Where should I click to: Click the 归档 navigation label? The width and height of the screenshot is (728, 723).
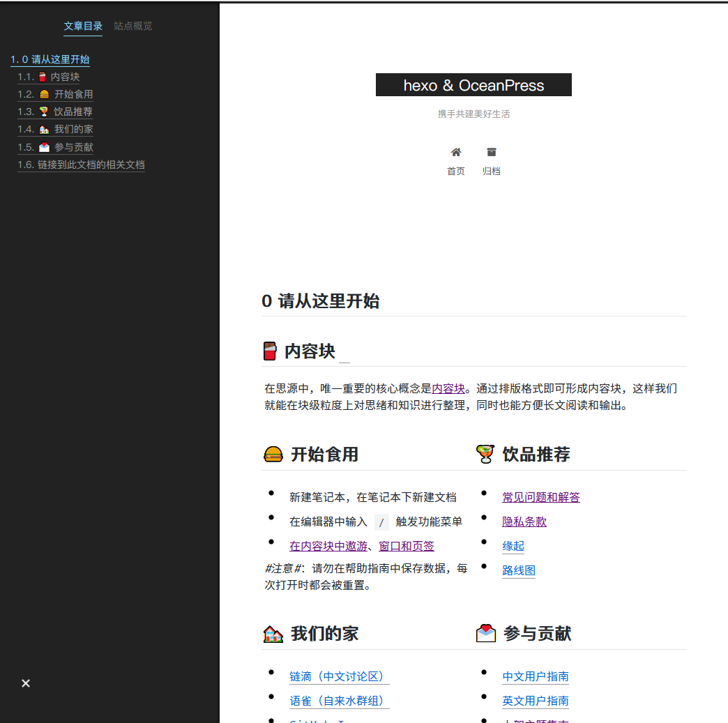point(492,171)
